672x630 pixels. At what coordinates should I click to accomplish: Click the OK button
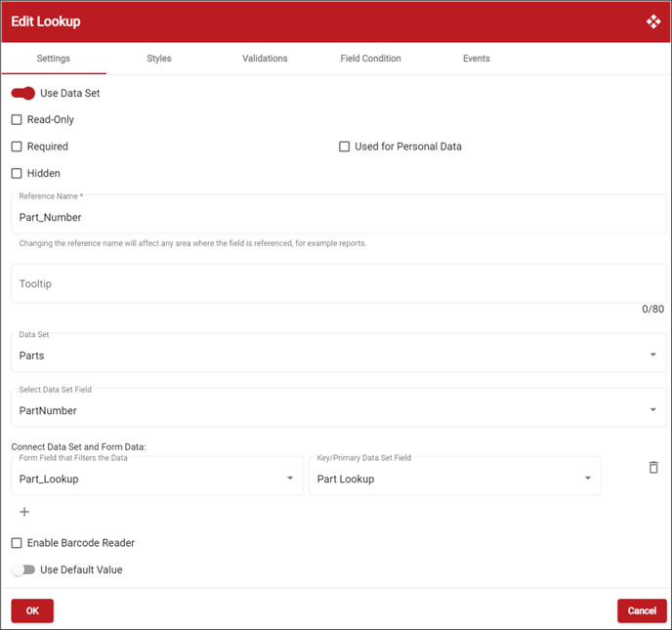[x=32, y=610]
